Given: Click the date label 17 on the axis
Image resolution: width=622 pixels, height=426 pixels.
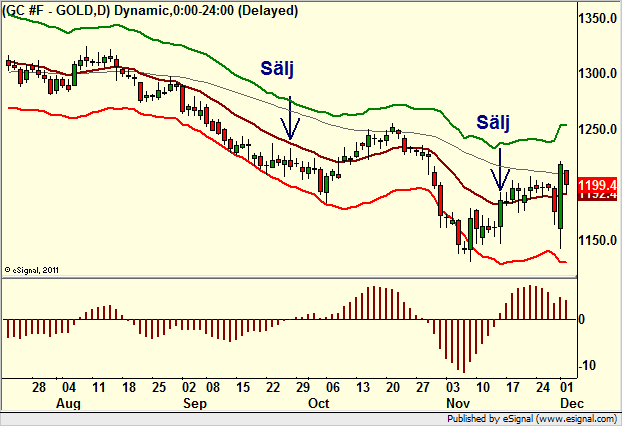Looking at the screenshot, I should tap(513, 387).
